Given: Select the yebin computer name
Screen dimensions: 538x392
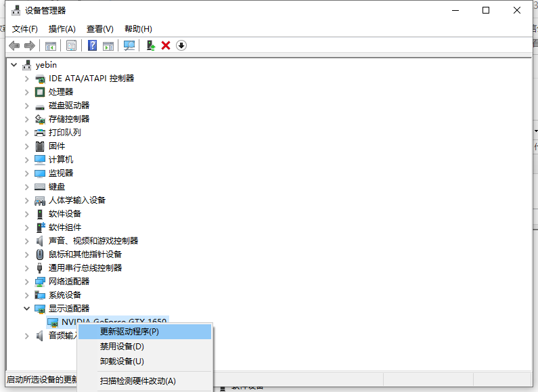Looking at the screenshot, I should (46, 65).
